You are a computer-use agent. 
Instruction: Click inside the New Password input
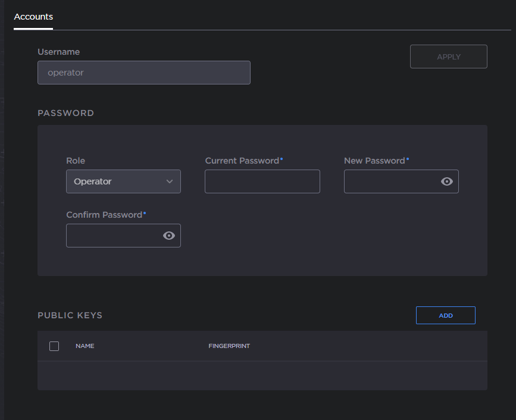(390, 181)
